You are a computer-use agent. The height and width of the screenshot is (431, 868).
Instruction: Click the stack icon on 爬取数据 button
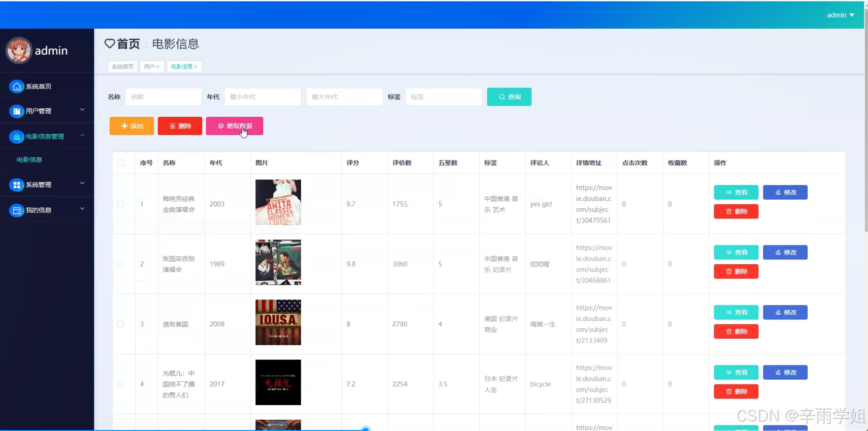click(x=221, y=126)
